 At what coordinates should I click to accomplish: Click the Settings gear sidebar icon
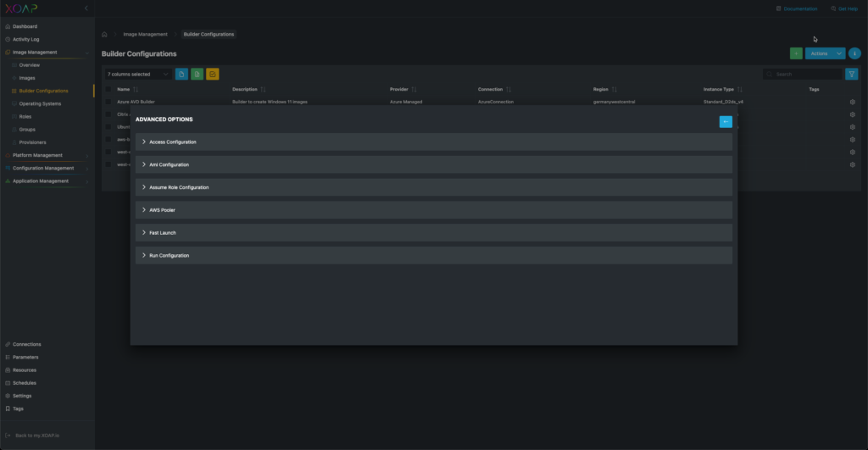coord(8,396)
